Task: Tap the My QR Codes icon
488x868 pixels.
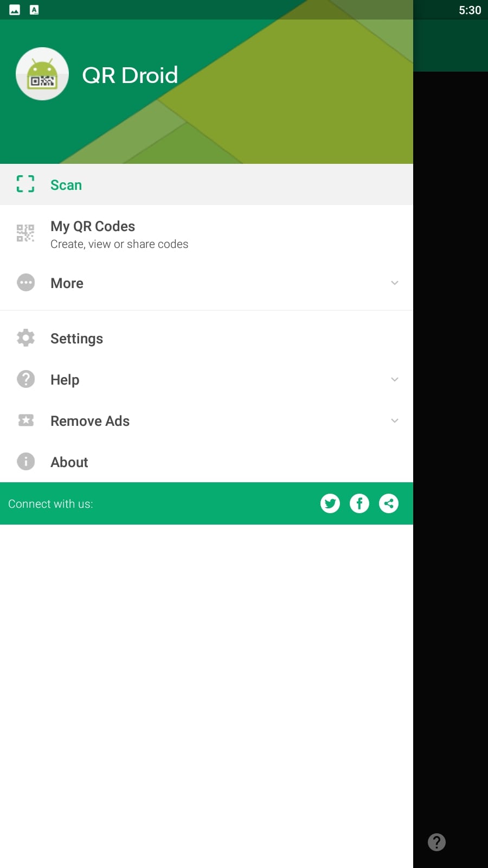Action: click(25, 233)
